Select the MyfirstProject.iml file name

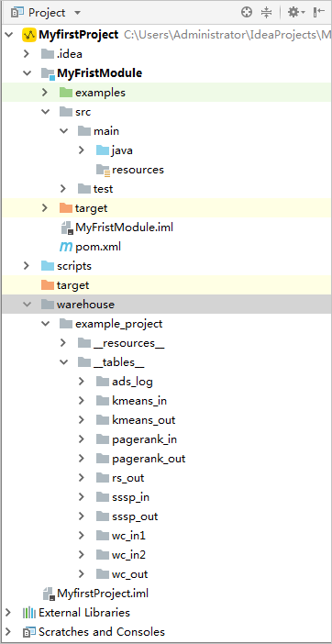click(103, 594)
